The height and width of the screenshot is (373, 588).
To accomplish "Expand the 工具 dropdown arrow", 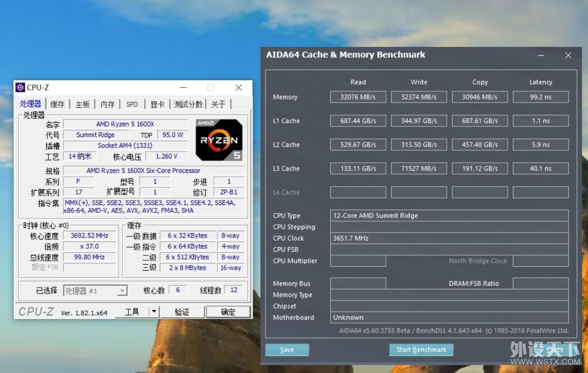I will (x=154, y=312).
